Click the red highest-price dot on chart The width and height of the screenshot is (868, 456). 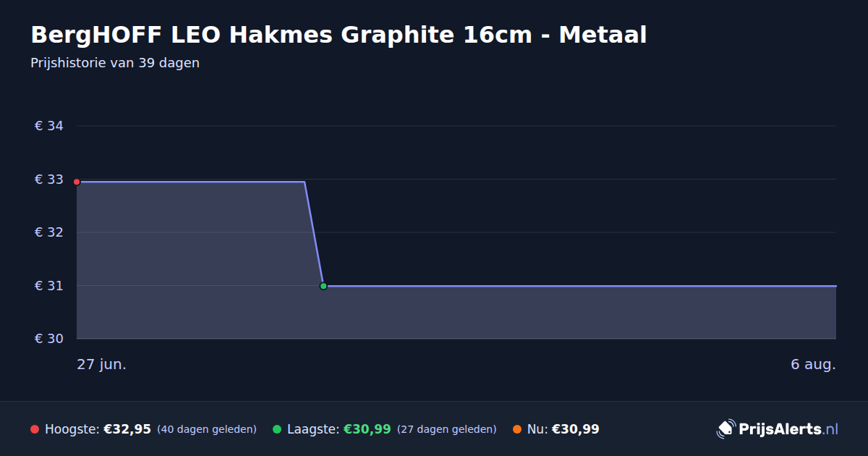tap(77, 182)
